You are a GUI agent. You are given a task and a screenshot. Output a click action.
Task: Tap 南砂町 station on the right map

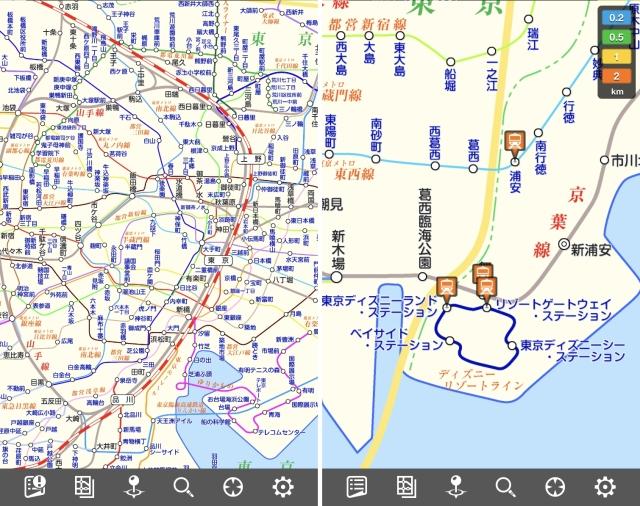click(x=376, y=135)
